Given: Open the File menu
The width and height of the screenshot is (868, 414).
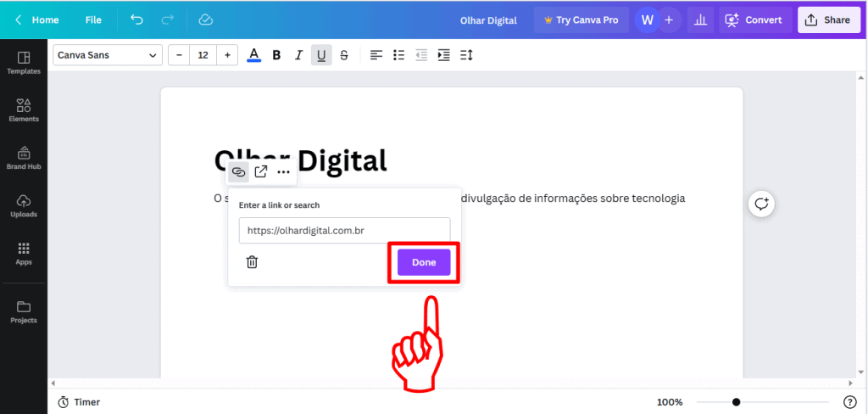Looking at the screenshot, I should coord(93,20).
